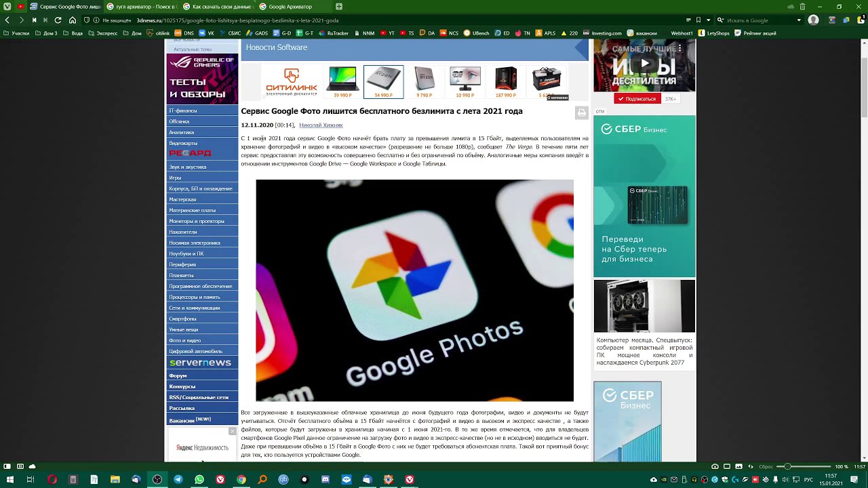Print the article using the printer icon
Viewport: 868px width, 488px height.
581,113
